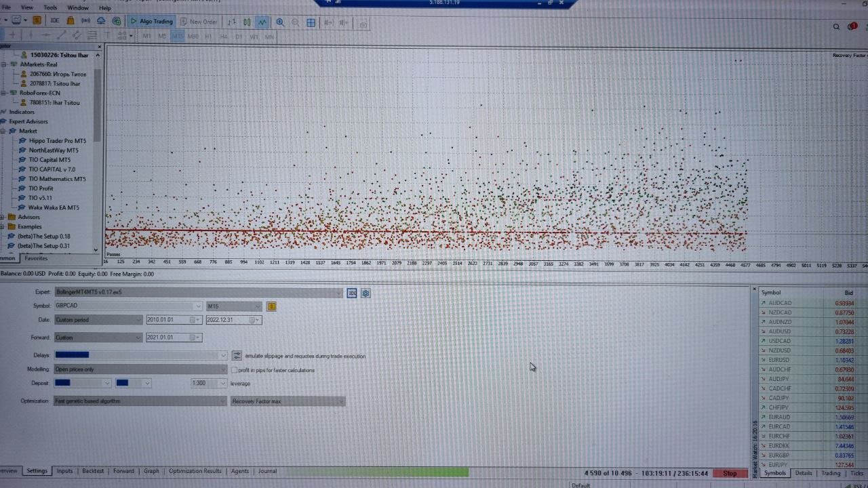Open the M15 timeframe dropdown in tester
This screenshot has height=488, width=868.
tap(234, 306)
